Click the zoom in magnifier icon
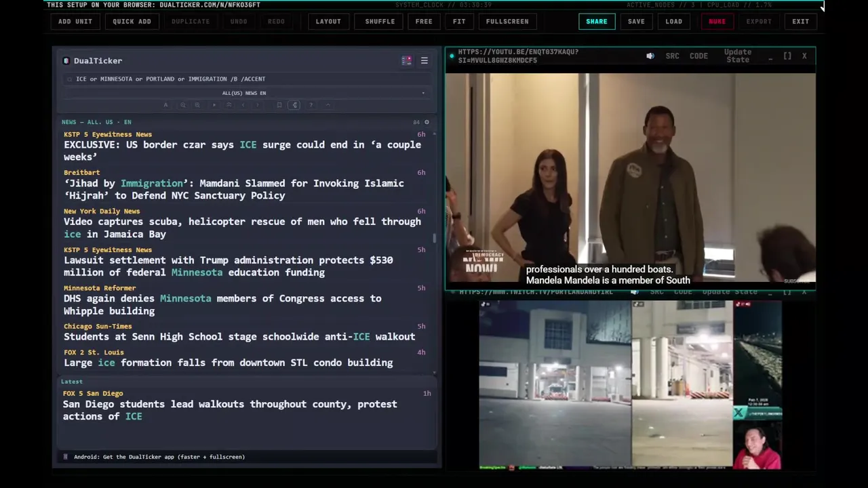868x488 pixels. coord(197,105)
